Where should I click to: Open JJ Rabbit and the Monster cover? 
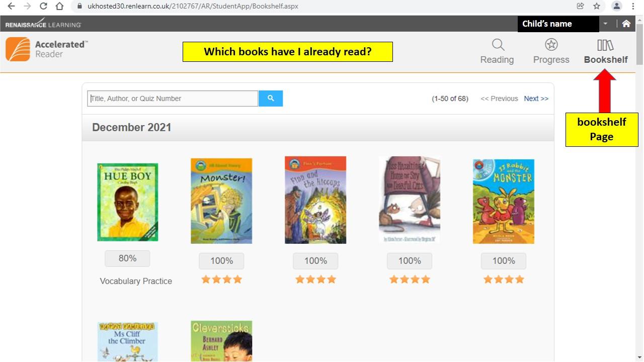click(x=504, y=201)
